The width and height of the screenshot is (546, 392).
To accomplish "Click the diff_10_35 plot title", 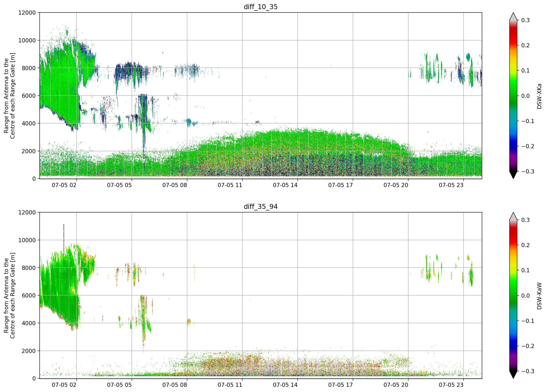I will click(x=260, y=7).
